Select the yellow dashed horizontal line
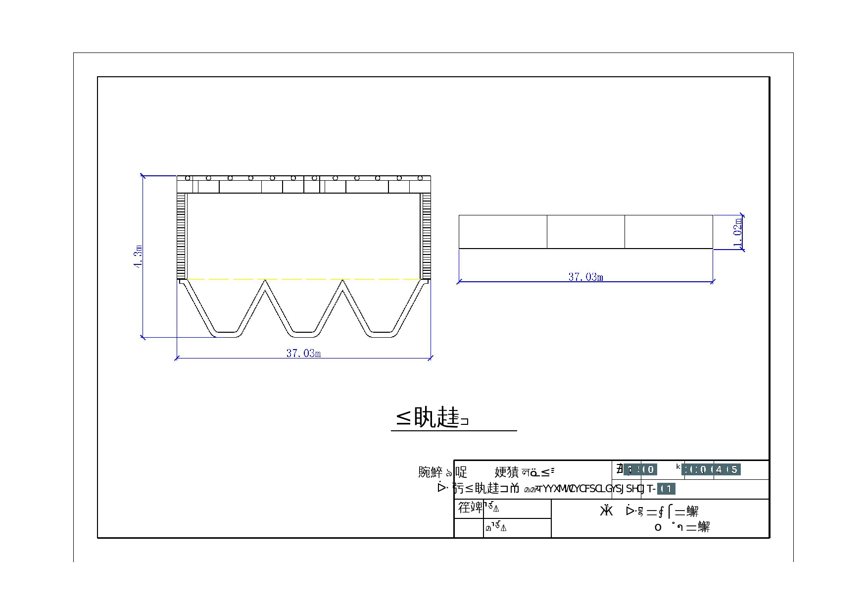Viewport: 868px width, 614px height. tap(304, 279)
